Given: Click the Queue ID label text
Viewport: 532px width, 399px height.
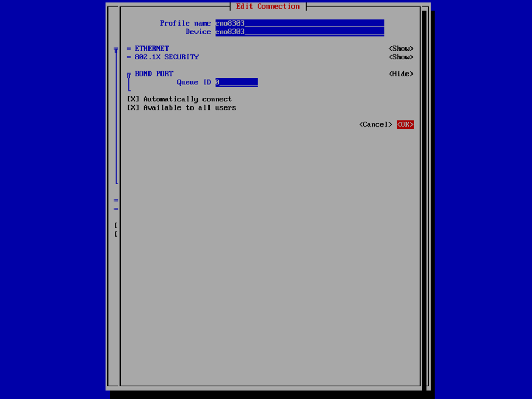Looking at the screenshot, I should pyautogui.click(x=193, y=82).
